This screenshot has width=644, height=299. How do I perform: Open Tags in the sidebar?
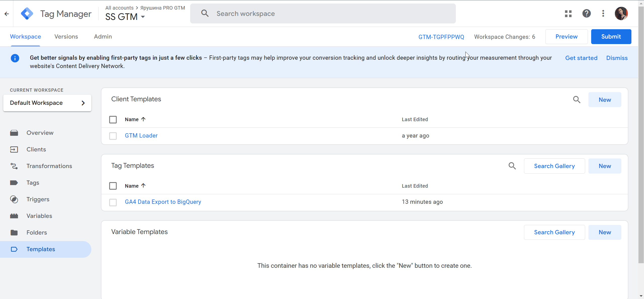[x=33, y=183]
